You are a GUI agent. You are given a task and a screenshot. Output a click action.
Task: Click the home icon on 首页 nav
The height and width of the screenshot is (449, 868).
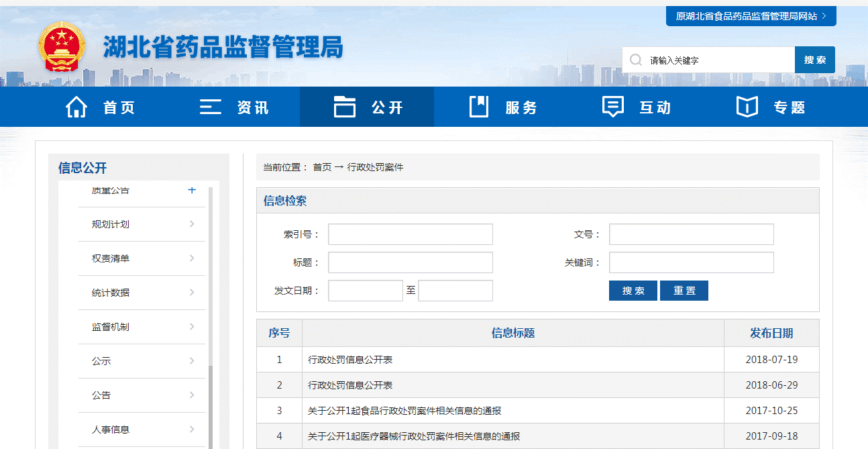coord(76,106)
